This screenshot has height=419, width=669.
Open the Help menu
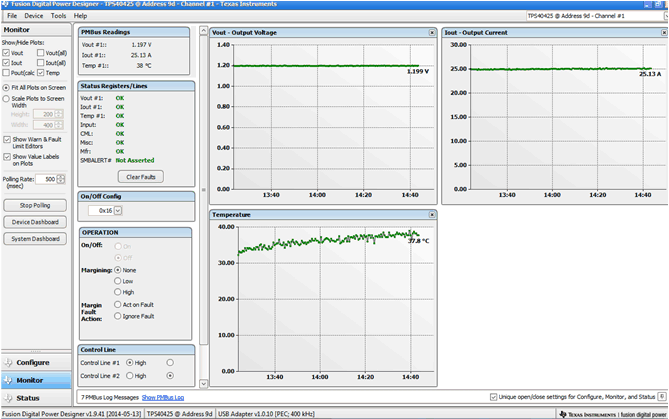(80, 16)
